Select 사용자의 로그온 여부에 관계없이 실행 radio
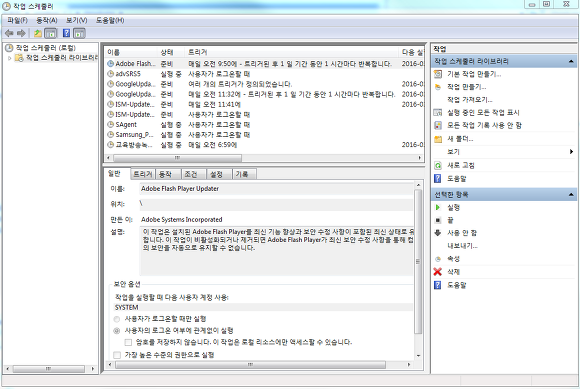580x389 pixels. point(117,331)
